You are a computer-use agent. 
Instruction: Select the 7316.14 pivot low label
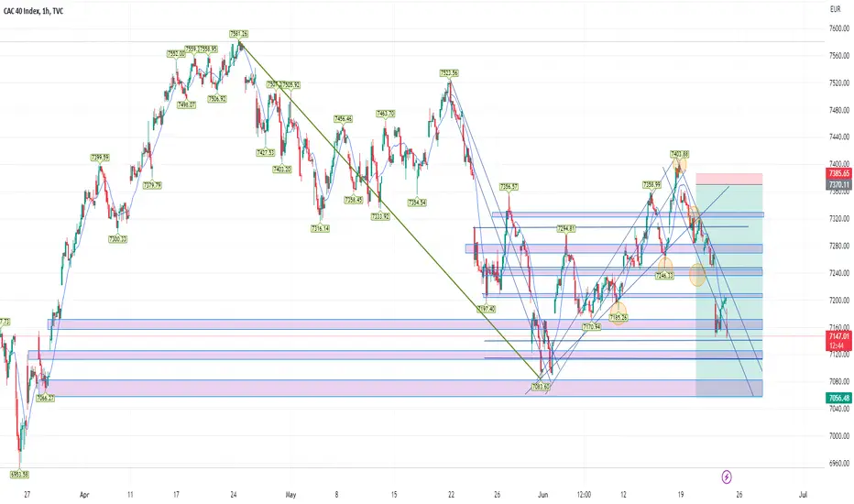[321, 228]
